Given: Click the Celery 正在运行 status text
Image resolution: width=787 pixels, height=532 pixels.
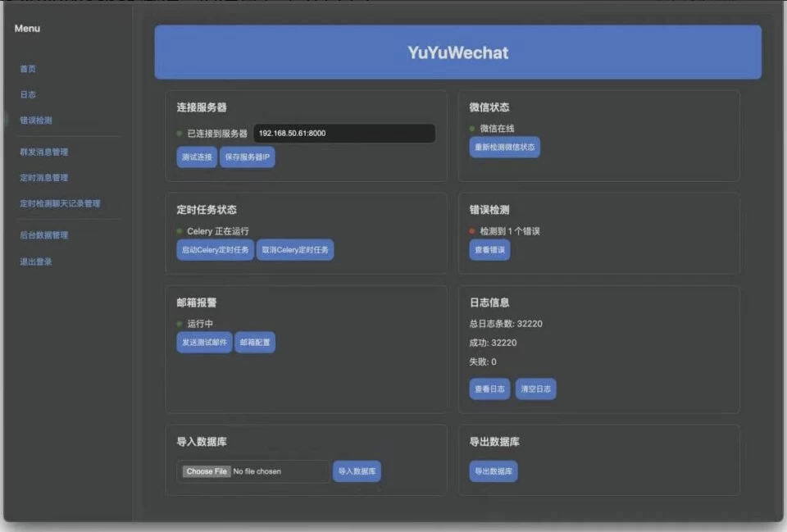Looking at the screenshot, I should [218, 231].
